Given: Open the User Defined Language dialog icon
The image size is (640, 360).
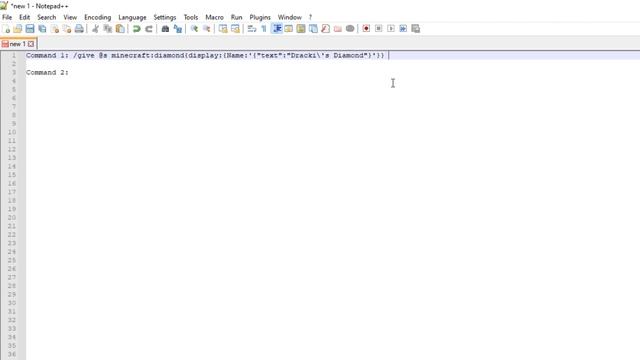Looking at the screenshot, I should (x=289, y=29).
